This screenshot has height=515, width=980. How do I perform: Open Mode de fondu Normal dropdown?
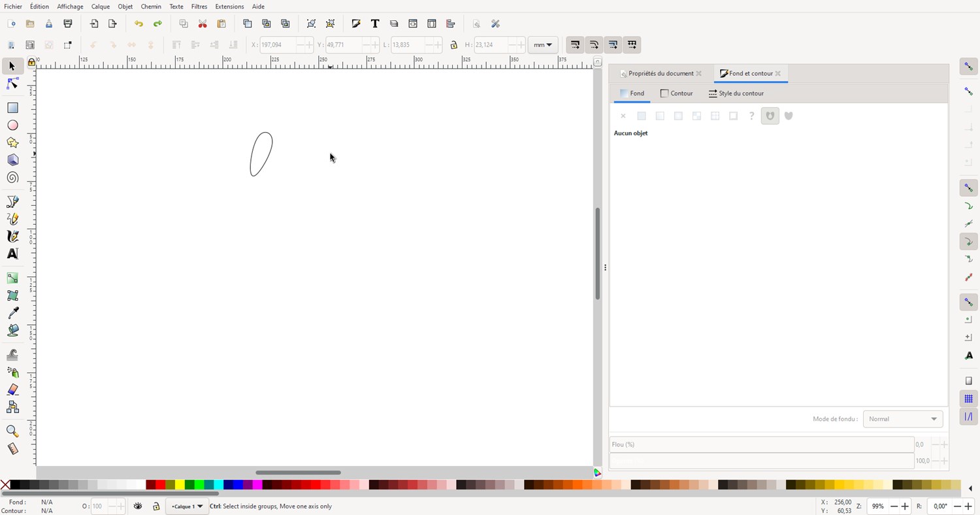coord(903,419)
